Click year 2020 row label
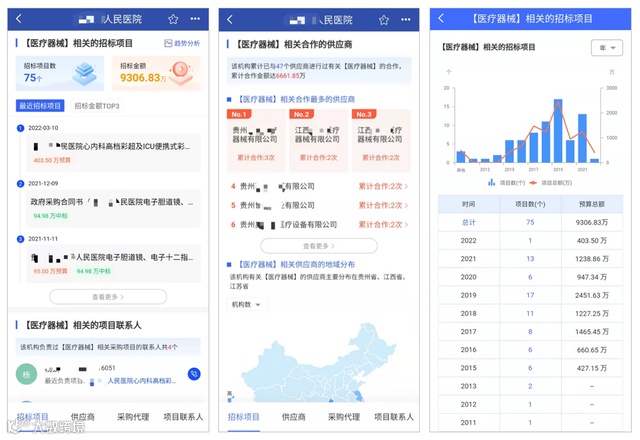The height and width of the screenshot is (440, 640). (469, 277)
